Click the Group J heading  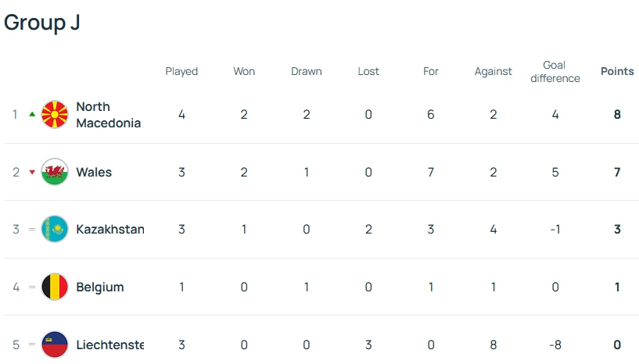(x=42, y=23)
